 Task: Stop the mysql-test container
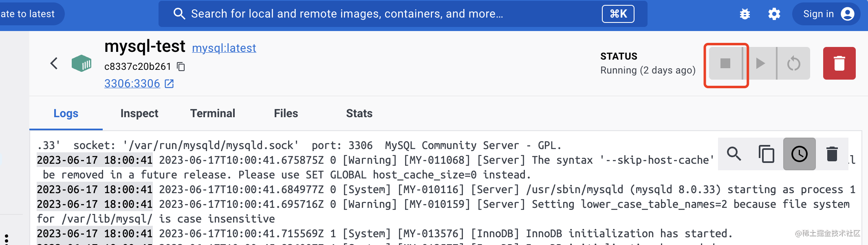point(725,63)
